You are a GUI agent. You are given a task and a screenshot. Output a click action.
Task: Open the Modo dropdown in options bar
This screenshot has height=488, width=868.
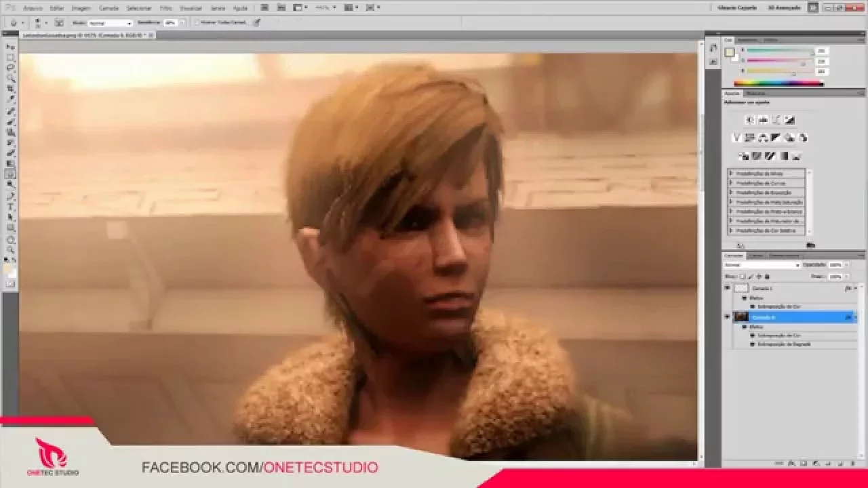click(x=110, y=23)
